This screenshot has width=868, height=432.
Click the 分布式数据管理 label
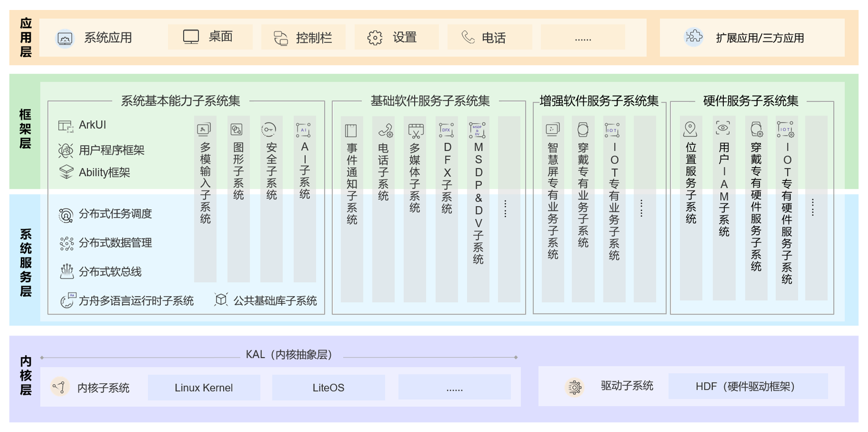[115, 243]
